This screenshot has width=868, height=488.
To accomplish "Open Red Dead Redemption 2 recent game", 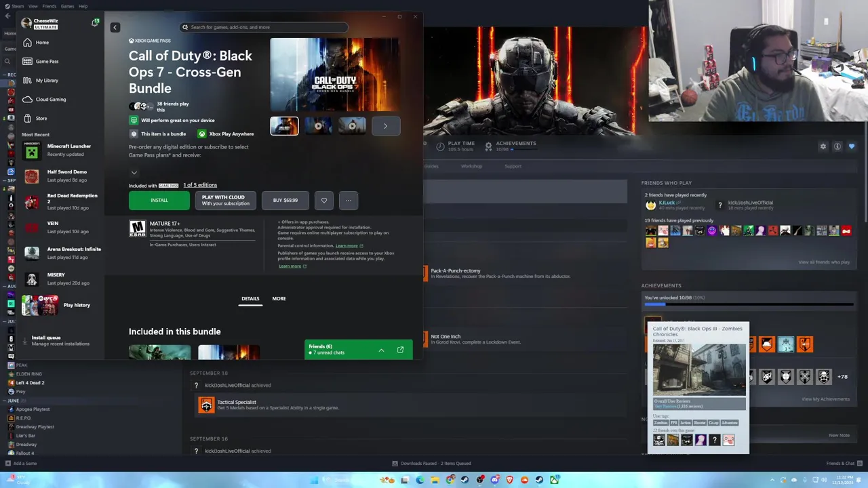I will pyautogui.click(x=62, y=201).
